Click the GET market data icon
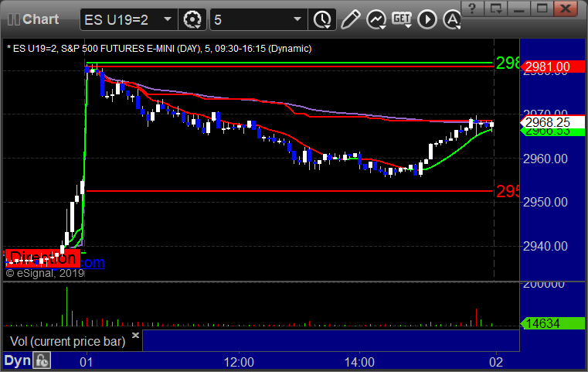 pyautogui.click(x=402, y=19)
